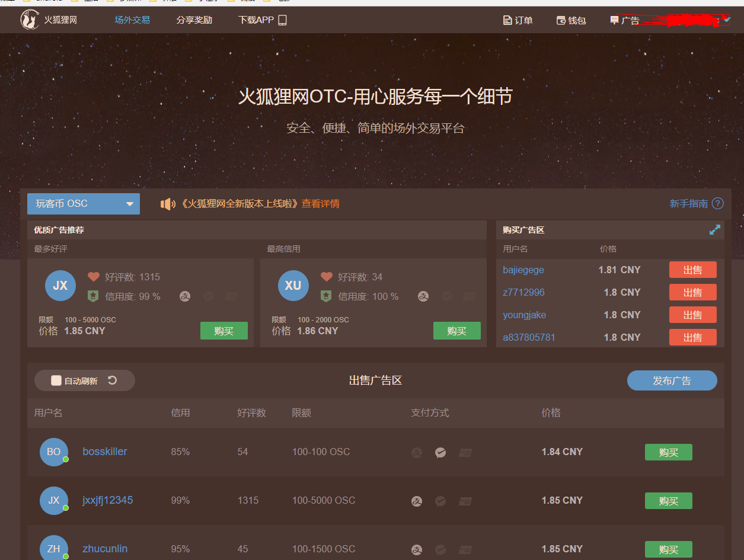Click 购买 in the 1.86 CNY featured card
This screenshot has height=560, width=744.
(456, 331)
